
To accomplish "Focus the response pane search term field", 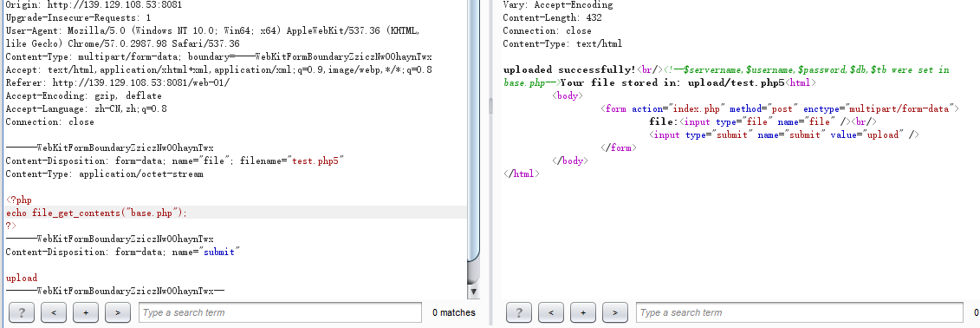I will [x=800, y=312].
